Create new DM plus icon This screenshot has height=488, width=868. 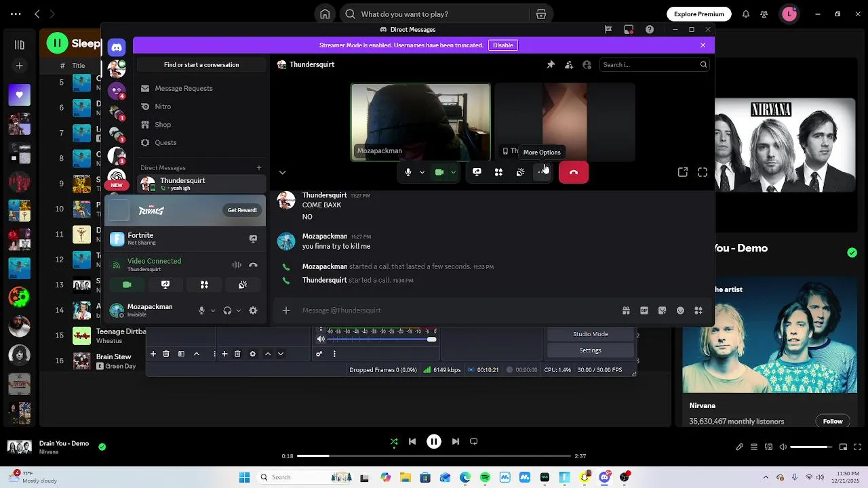coord(258,167)
